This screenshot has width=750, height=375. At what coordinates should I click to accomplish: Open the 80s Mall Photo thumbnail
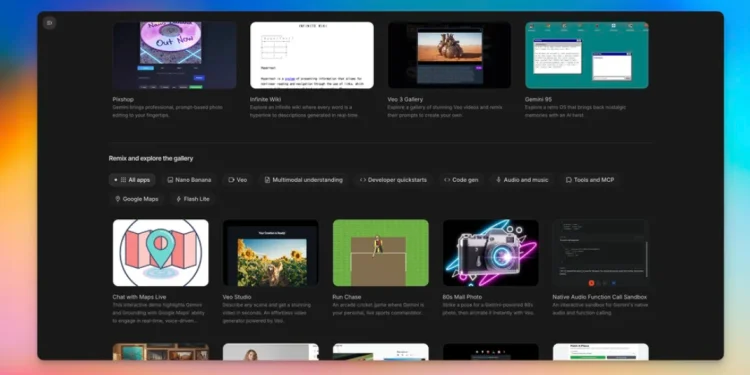click(491, 253)
